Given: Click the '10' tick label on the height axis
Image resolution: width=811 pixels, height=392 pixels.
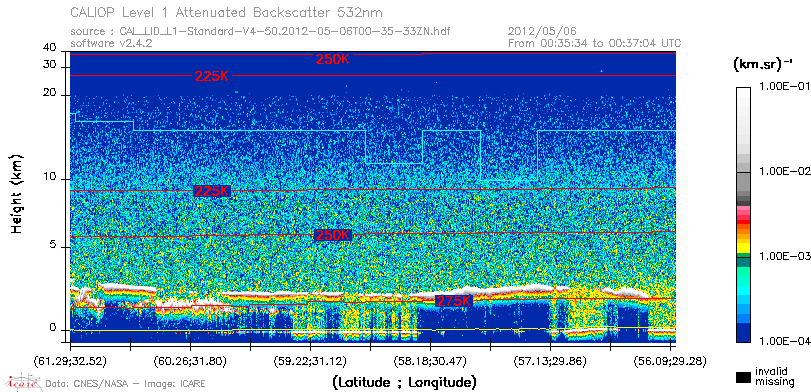Looking at the screenshot, I should tap(50, 177).
